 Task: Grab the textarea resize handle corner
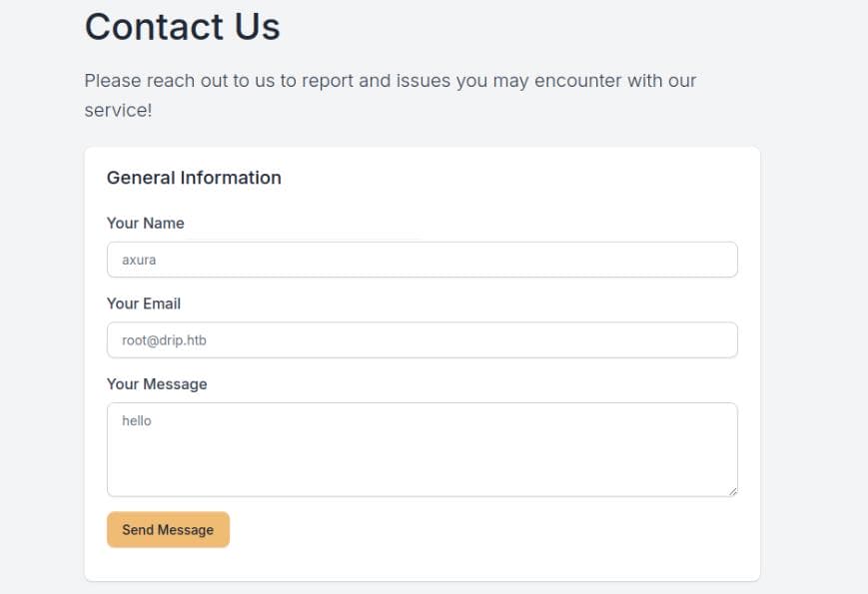pos(732,491)
